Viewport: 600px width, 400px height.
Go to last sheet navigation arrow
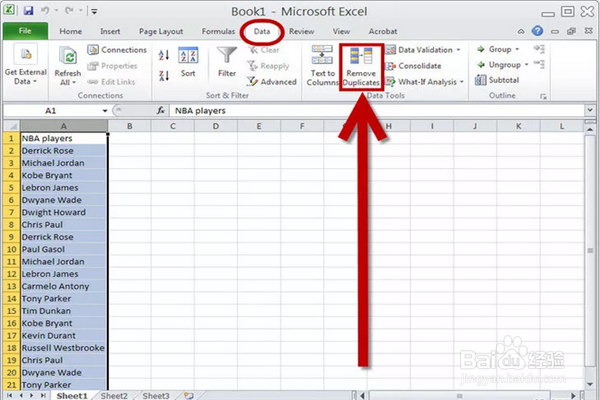[43, 395]
